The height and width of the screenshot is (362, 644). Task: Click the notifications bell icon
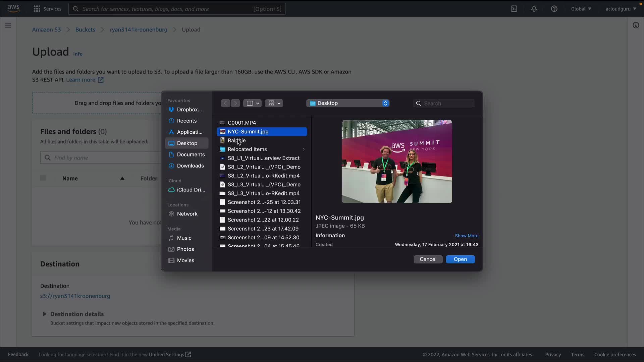534,9
